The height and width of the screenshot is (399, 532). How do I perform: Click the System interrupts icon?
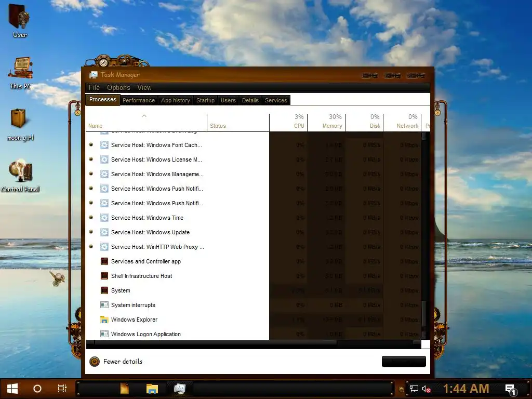pyautogui.click(x=104, y=305)
